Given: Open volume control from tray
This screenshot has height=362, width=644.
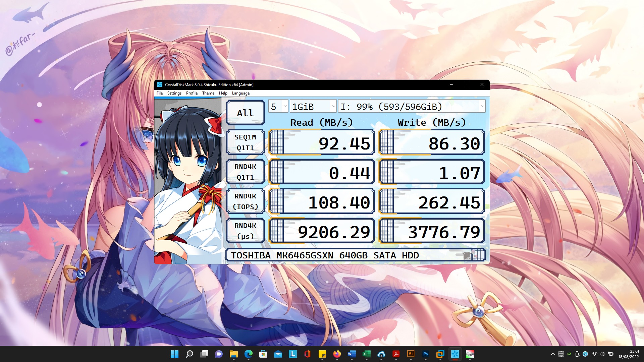Looking at the screenshot, I should [602, 354].
